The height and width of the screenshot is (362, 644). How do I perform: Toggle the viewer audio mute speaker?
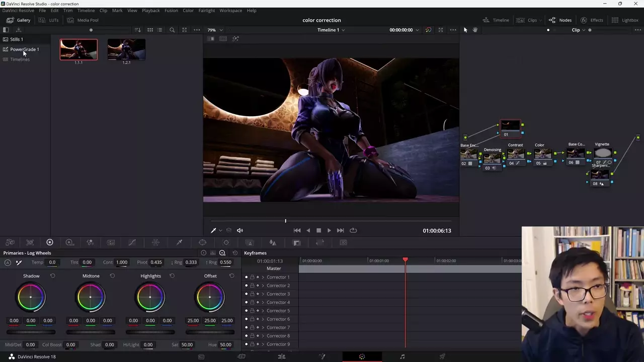pos(240,231)
